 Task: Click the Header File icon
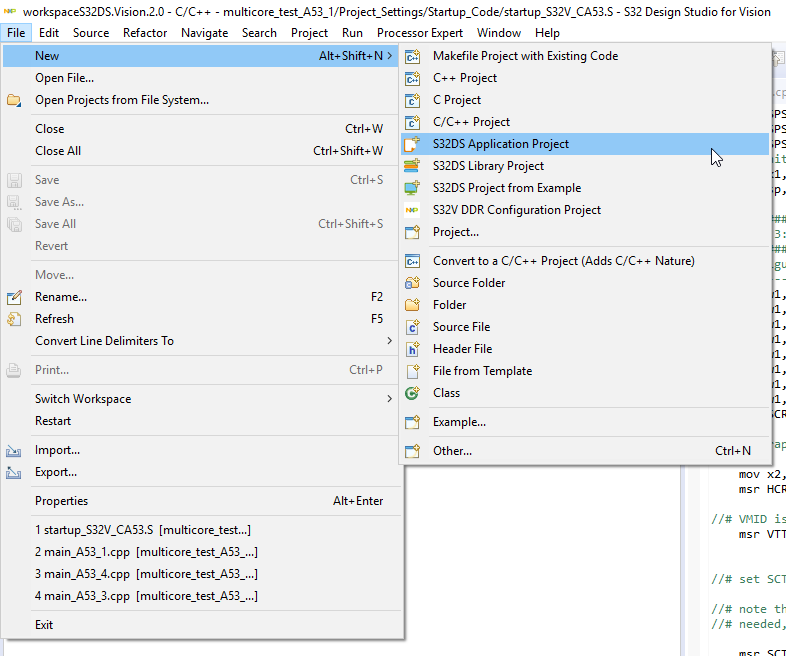click(412, 349)
